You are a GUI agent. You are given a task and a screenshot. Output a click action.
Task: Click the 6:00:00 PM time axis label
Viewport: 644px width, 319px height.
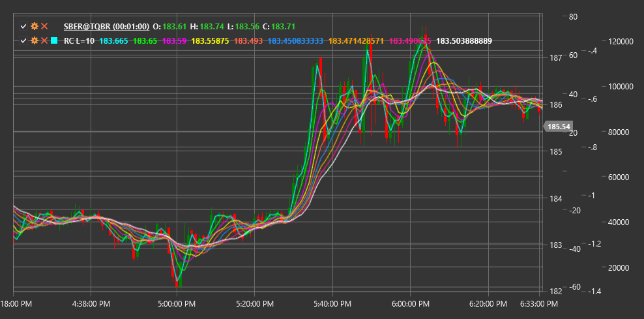tap(410, 304)
